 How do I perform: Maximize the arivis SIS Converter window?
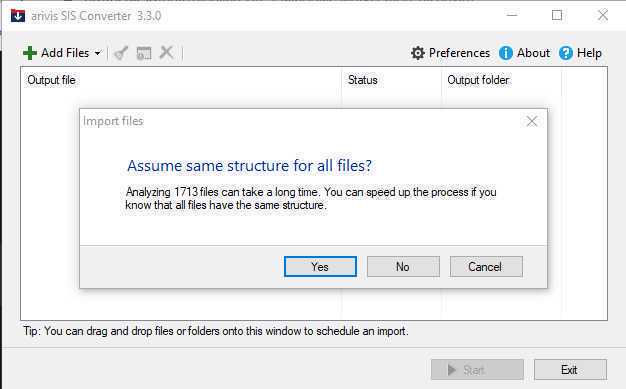click(557, 15)
